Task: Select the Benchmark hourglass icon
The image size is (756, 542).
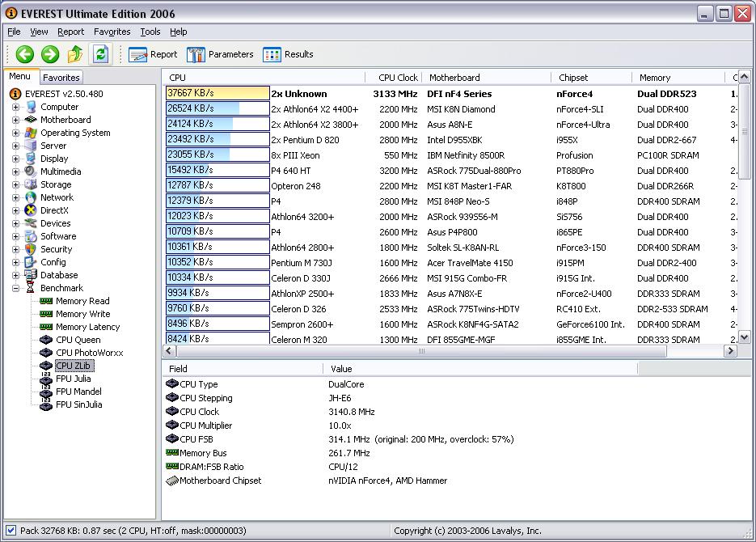Action: point(31,288)
